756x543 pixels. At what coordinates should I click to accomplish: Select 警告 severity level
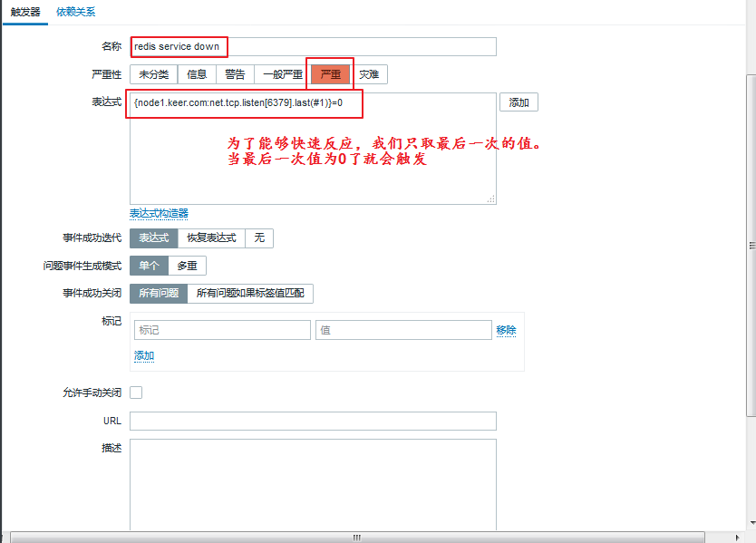(x=235, y=74)
